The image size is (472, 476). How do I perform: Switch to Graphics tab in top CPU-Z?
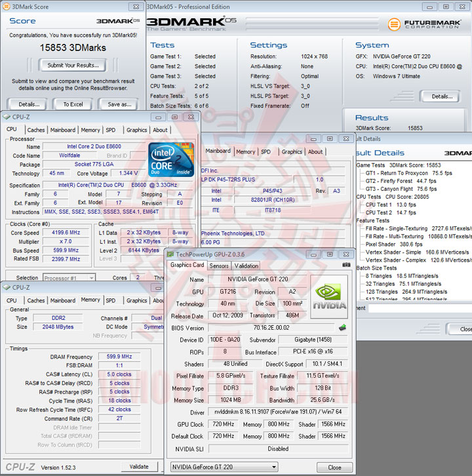tap(136, 130)
